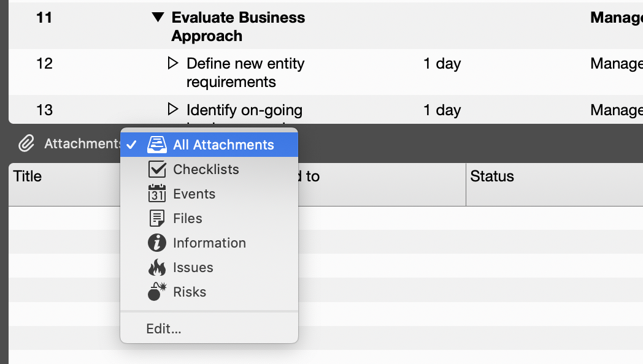Choose the Risks filter menu item
The width and height of the screenshot is (643, 364).
[x=190, y=292]
